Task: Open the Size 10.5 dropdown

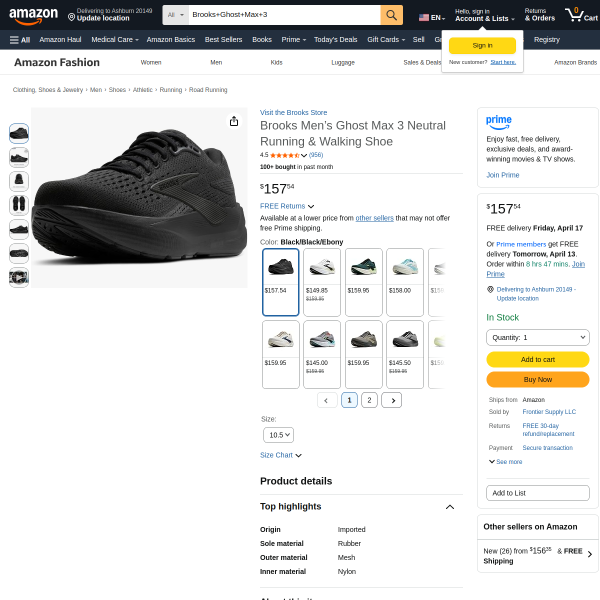Action: coord(278,435)
